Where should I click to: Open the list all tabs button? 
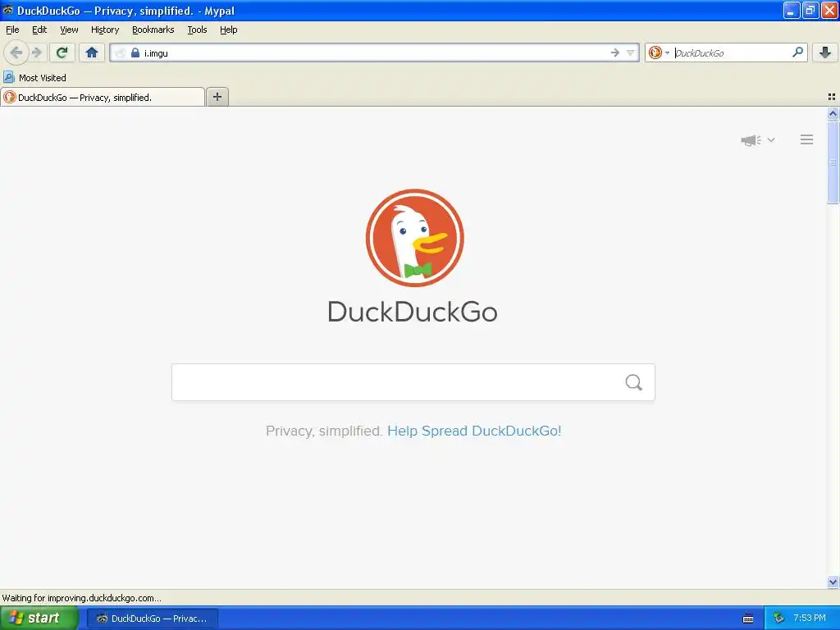coord(832,97)
